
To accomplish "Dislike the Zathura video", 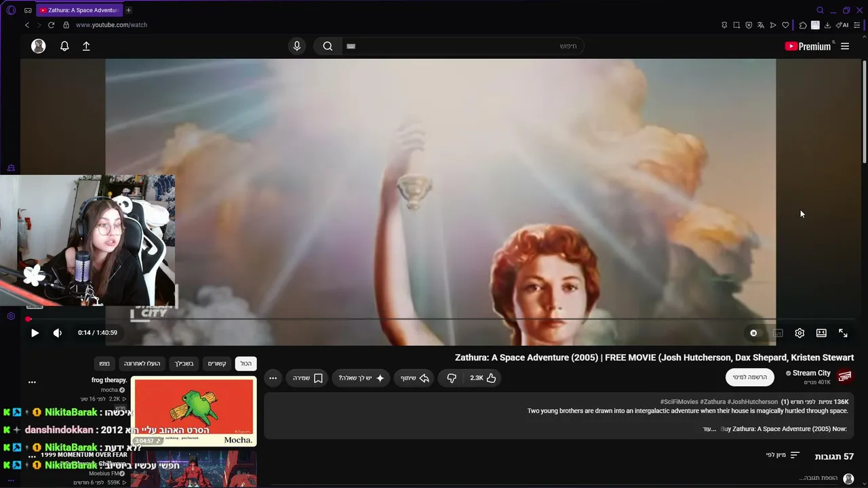I will coord(451,378).
